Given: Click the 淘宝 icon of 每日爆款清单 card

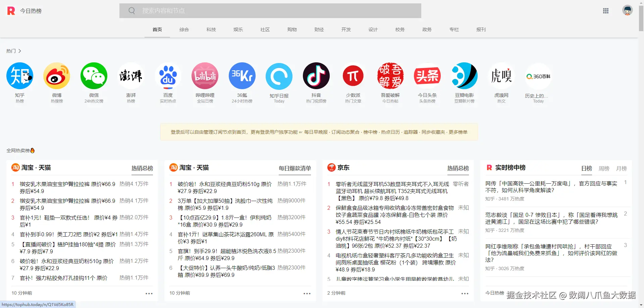Looking at the screenshot, I should click(x=173, y=168).
